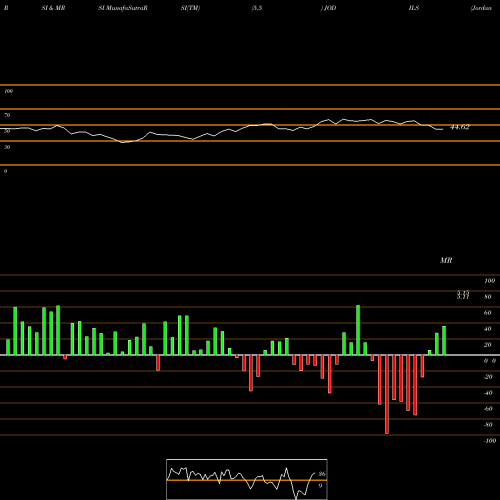This screenshot has width=500, height=500.
Task: Click the '0 0' zero label on MR axis
Action: (x=490, y=361)
